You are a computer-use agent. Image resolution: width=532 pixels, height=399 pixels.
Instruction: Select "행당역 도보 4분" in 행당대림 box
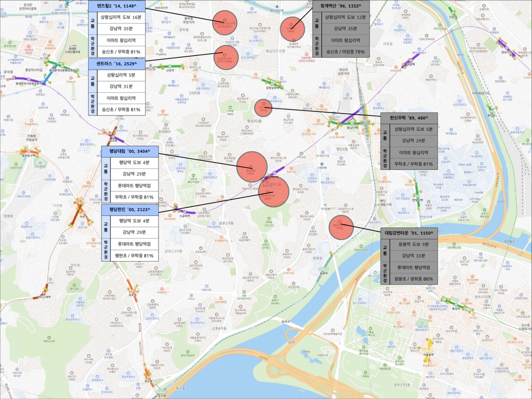coord(134,163)
